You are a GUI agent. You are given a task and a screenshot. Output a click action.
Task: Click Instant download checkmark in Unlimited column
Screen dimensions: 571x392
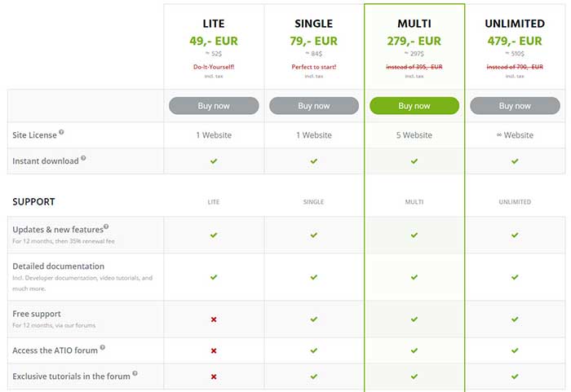[515, 161]
